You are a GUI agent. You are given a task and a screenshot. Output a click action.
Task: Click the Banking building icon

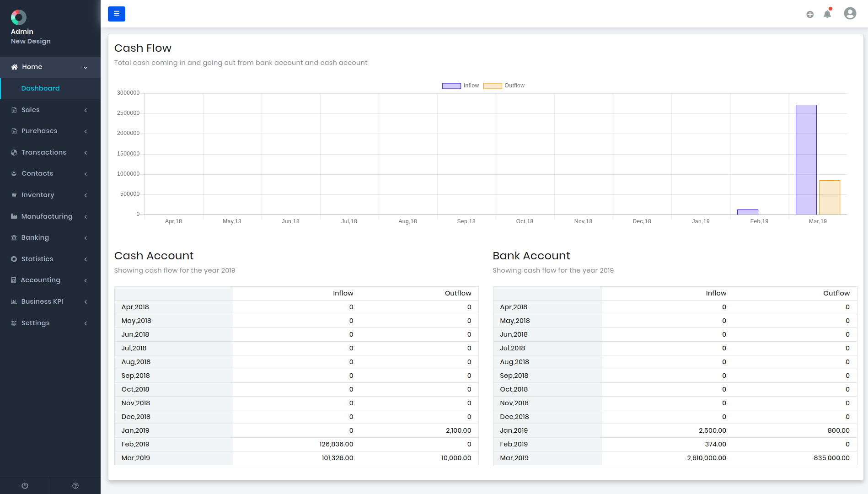[x=14, y=238]
